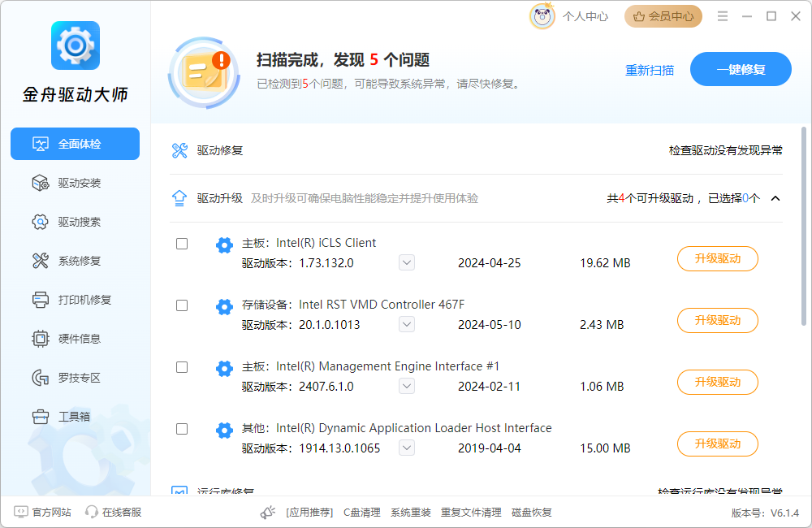Open version list for Management Engine Interface
Image resolution: width=812 pixels, height=528 pixels.
(406, 386)
